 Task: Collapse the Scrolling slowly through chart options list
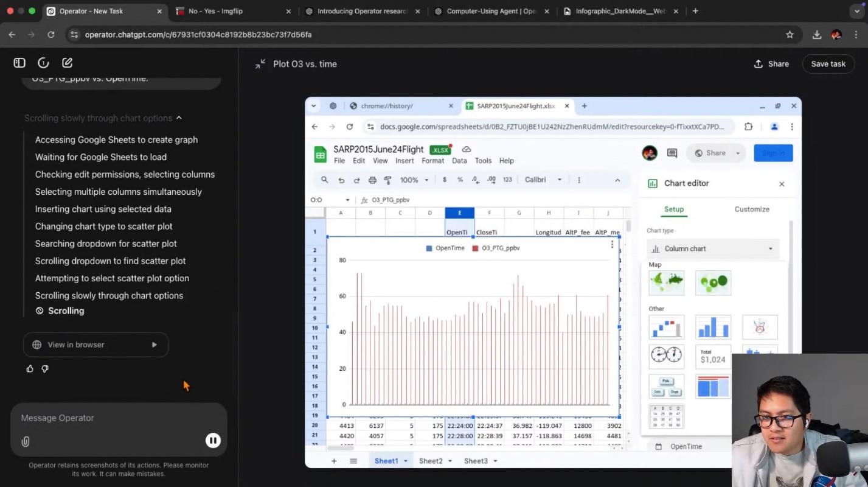click(x=179, y=118)
